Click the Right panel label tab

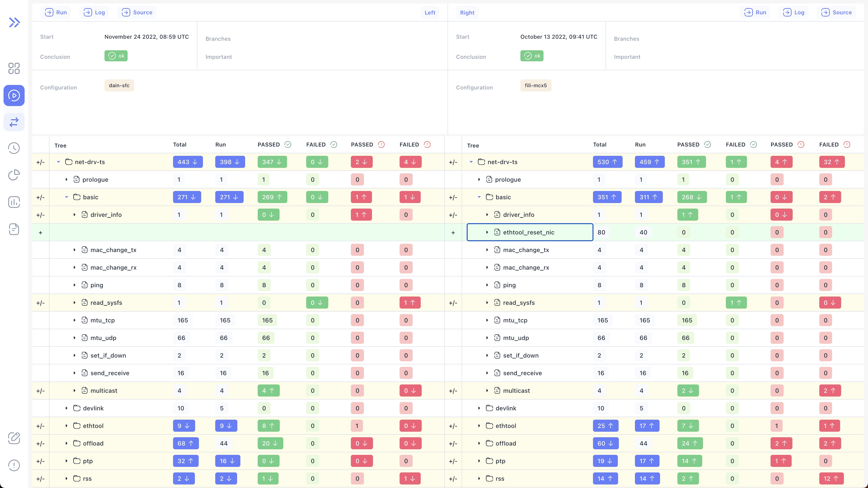point(467,13)
